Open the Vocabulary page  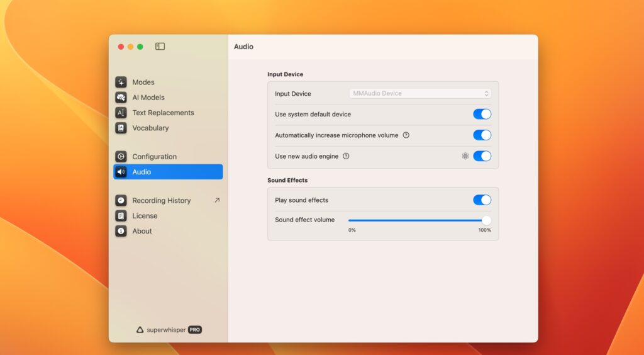168,128
